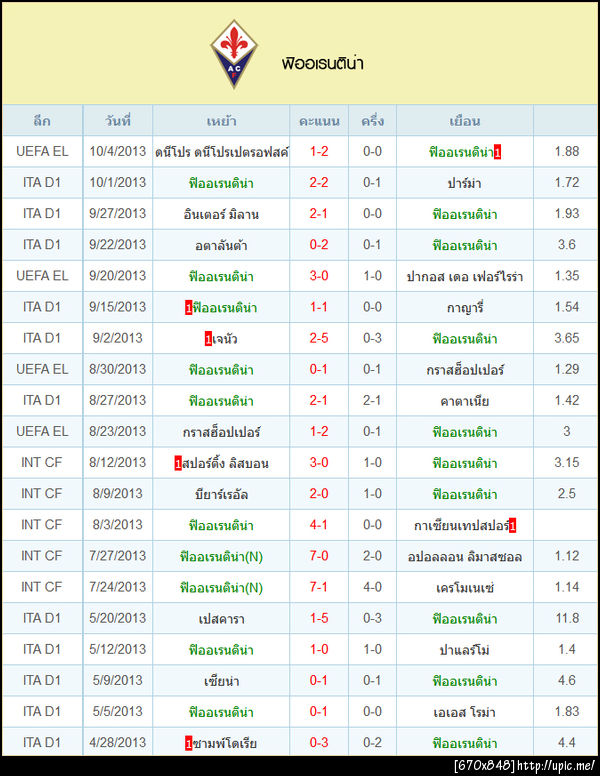Select the ครึ่ง column header
The width and height of the screenshot is (600, 776).
point(372,121)
